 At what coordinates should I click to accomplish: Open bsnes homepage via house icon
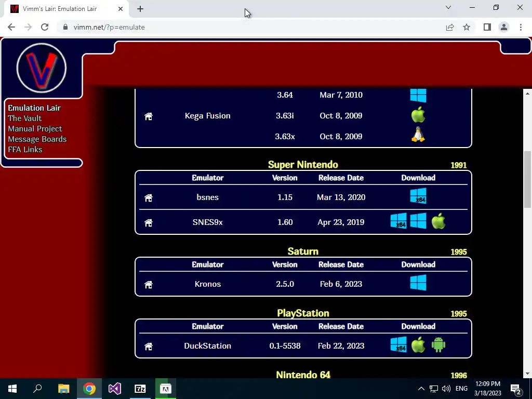(148, 198)
